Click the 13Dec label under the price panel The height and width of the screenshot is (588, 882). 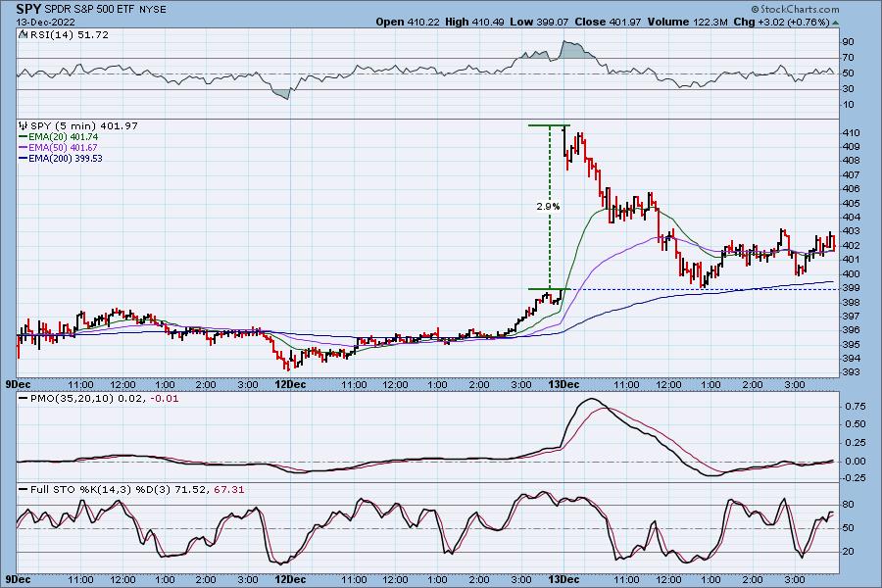[563, 384]
